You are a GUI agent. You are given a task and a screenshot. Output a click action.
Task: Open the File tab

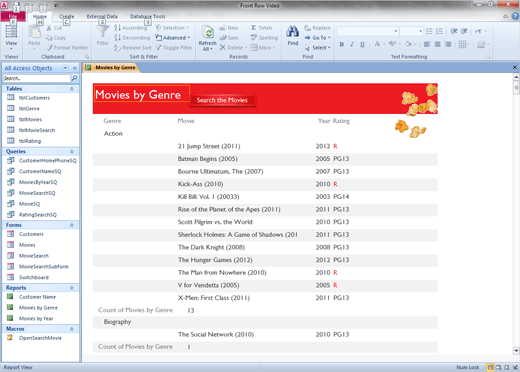(x=13, y=16)
